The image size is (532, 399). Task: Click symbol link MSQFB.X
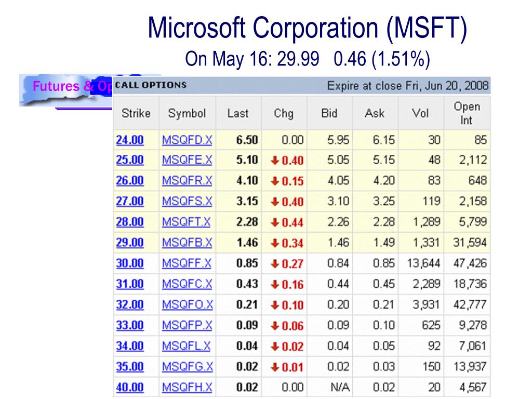(187, 243)
